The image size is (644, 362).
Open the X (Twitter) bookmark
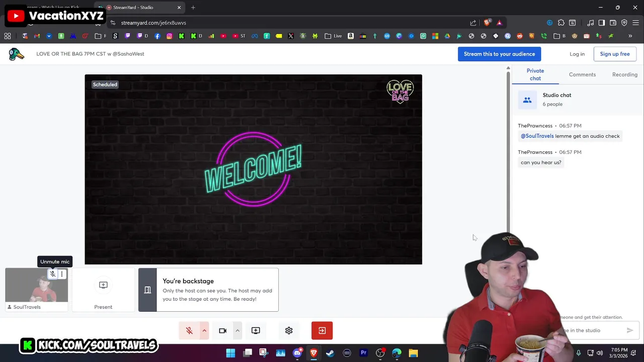pyautogui.click(x=291, y=36)
